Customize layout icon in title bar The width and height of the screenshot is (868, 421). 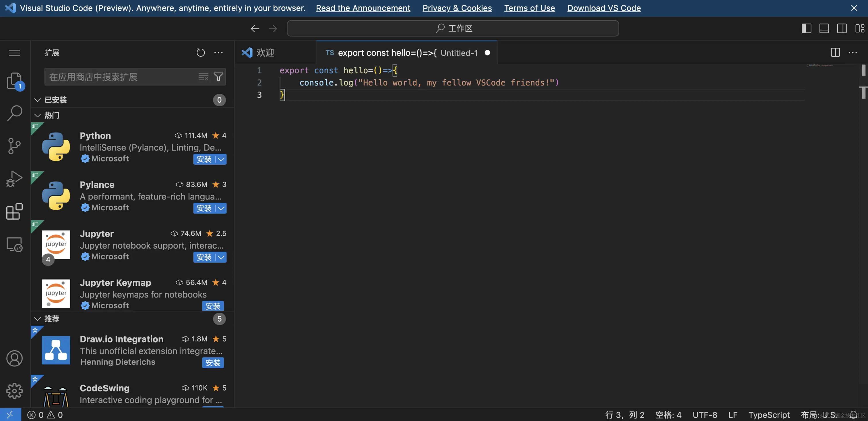pyautogui.click(x=860, y=29)
